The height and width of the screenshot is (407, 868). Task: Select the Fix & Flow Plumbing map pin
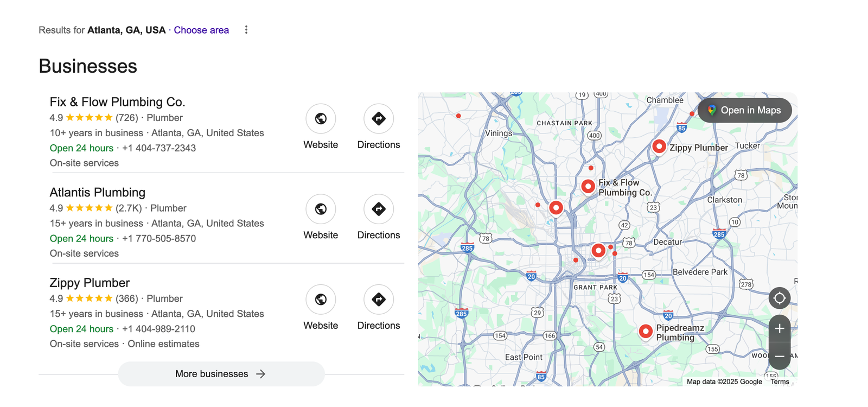pos(588,187)
